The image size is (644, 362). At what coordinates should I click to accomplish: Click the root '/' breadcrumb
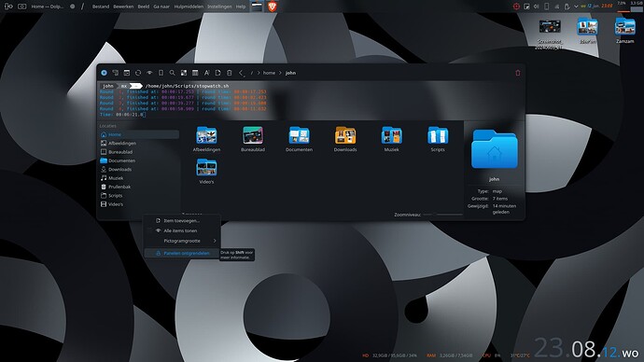tap(252, 73)
